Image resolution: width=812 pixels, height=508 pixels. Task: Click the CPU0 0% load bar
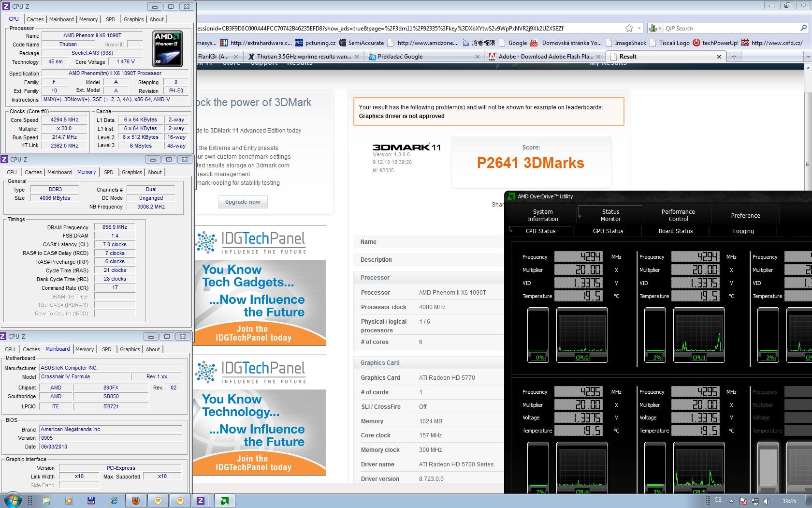[538, 335]
